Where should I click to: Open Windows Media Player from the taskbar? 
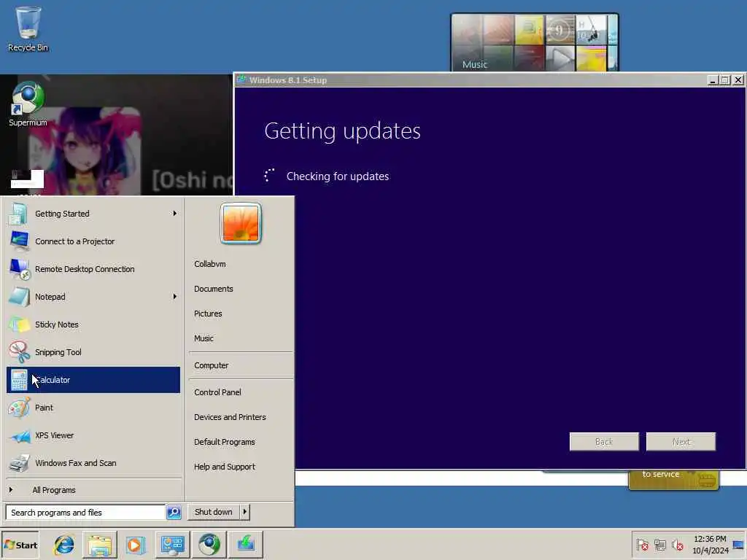tap(135, 545)
